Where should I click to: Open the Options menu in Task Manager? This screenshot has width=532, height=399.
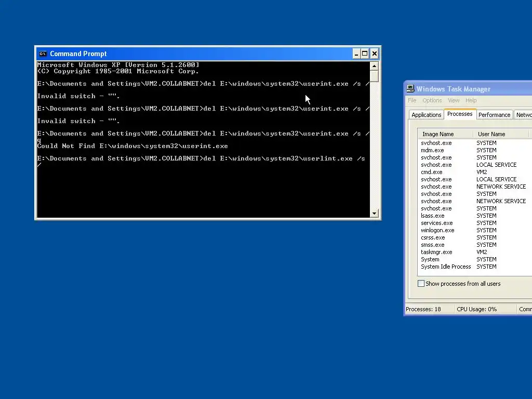tap(432, 100)
